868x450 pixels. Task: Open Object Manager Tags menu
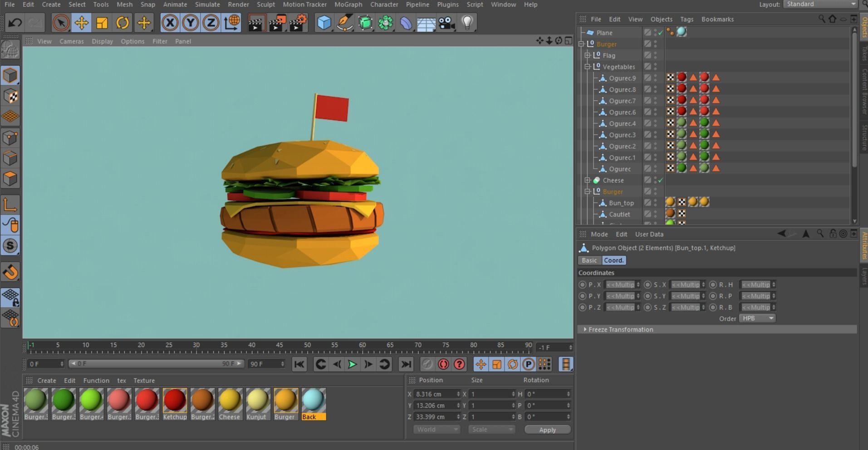coord(687,19)
